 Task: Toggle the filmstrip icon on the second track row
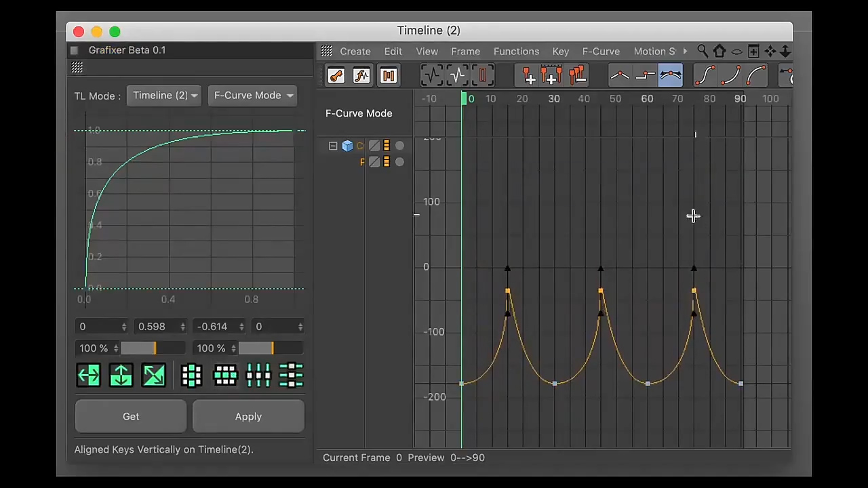(x=387, y=162)
